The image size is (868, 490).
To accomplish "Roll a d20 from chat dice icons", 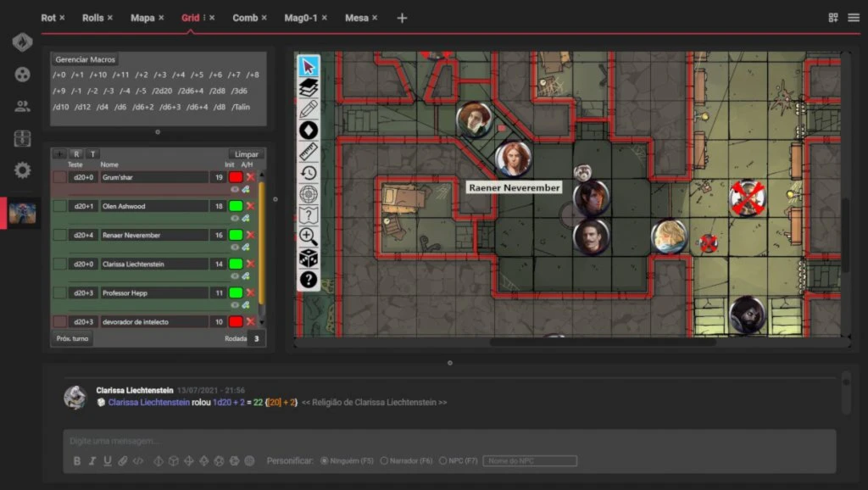I will (234, 460).
